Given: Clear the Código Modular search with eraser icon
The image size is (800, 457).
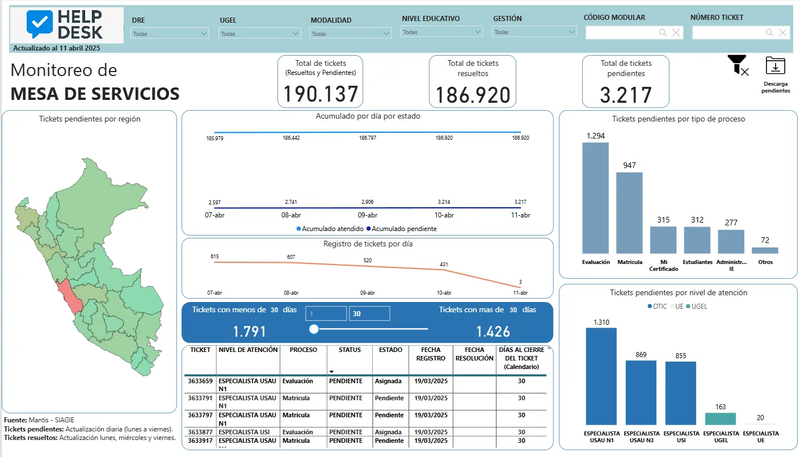Looking at the screenshot, I should tap(676, 33).
